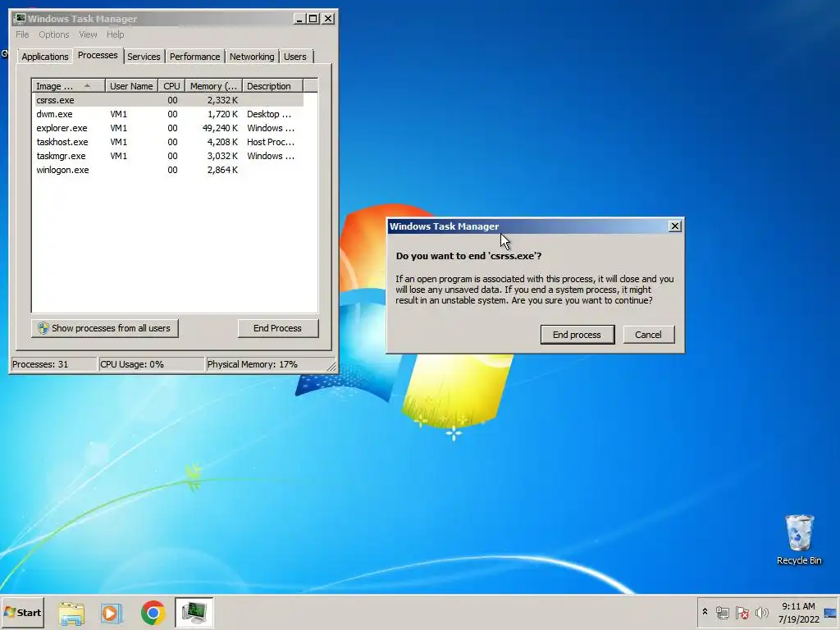Click End Process button in Task Manager window

pyautogui.click(x=277, y=328)
